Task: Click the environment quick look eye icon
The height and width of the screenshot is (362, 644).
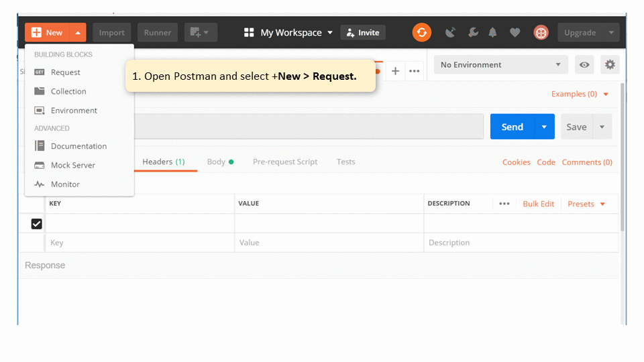Action: [584, 64]
